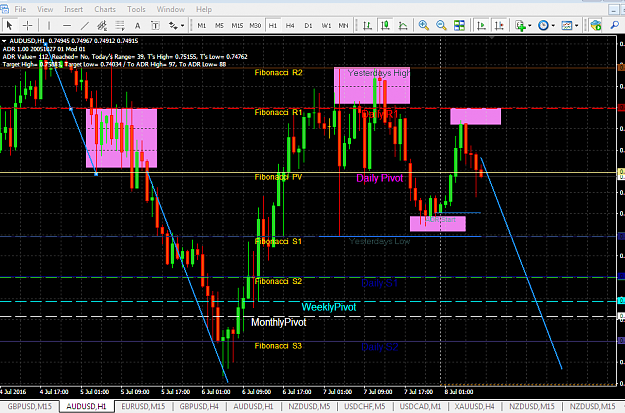The width and height of the screenshot is (625, 413).
Task: Switch to the USDCAD,M1 chart tab
Action: click(420, 407)
